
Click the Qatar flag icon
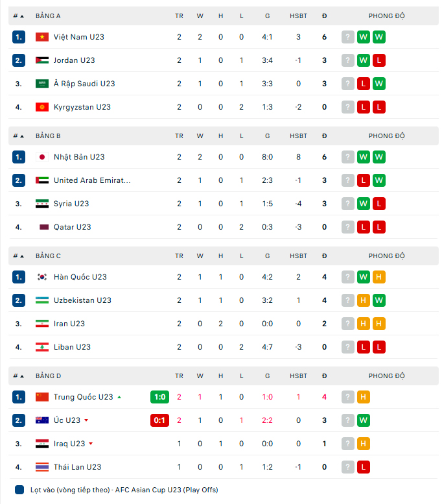point(42,227)
